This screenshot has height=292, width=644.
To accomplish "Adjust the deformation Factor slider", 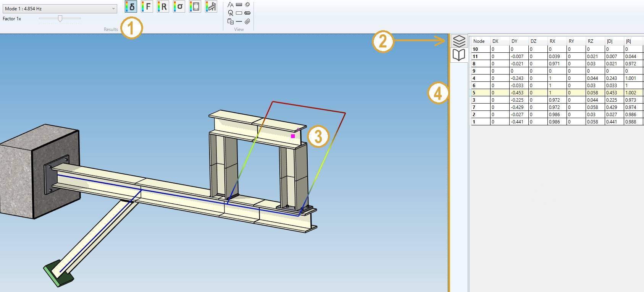I will [x=60, y=18].
